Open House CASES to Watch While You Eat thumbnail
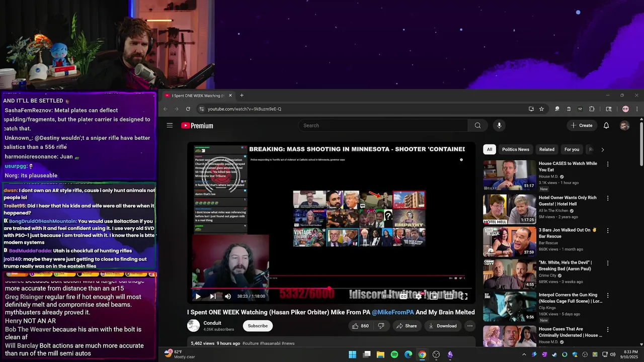 coord(510,175)
